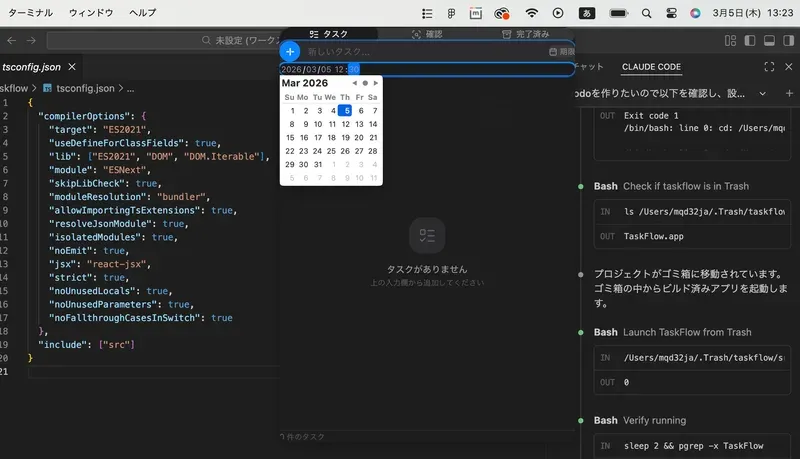Image resolution: width=800 pixels, height=459 pixels.
Task: Click the date and time 3月5日(木) 13:23
Action: (x=753, y=13)
